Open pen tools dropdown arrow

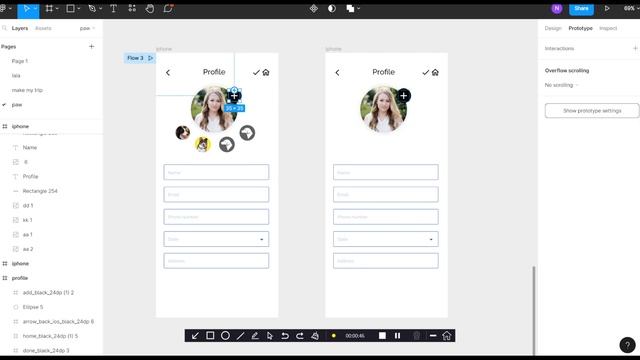pos(100,9)
